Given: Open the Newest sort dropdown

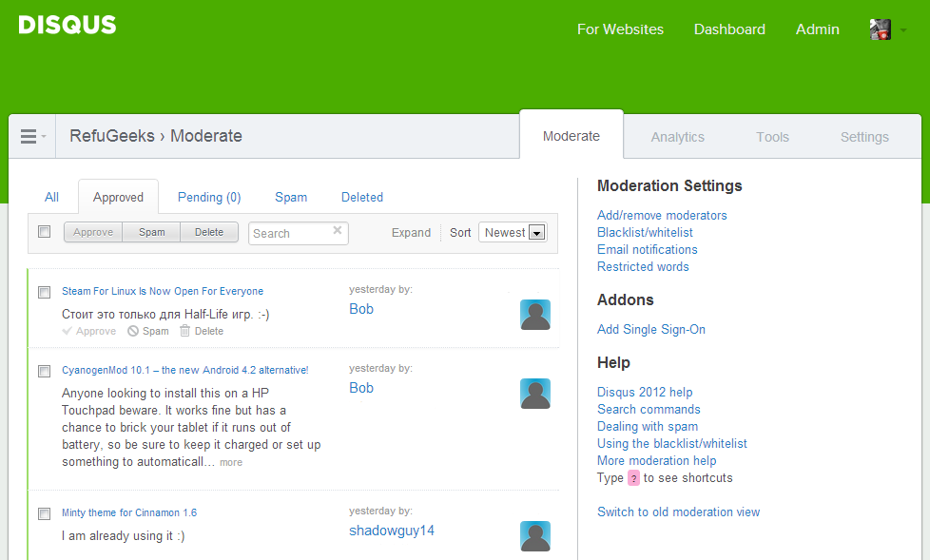Looking at the screenshot, I should [513, 233].
